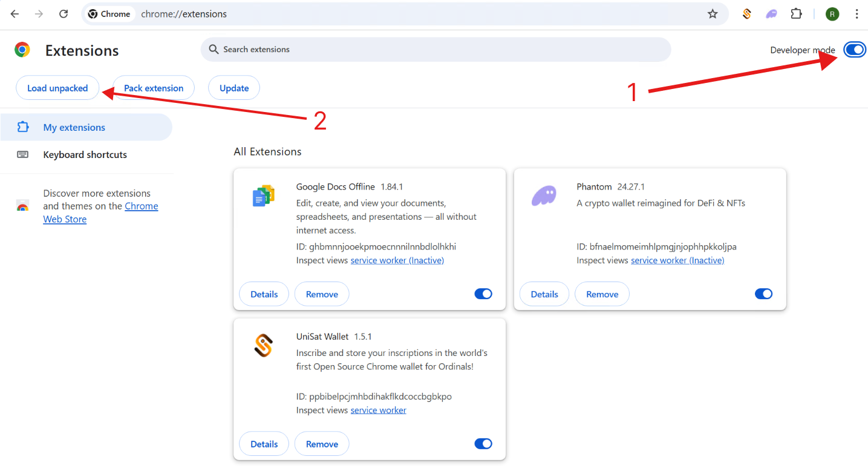Open Phantom toolbar extension icon

(x=772, y=14)
